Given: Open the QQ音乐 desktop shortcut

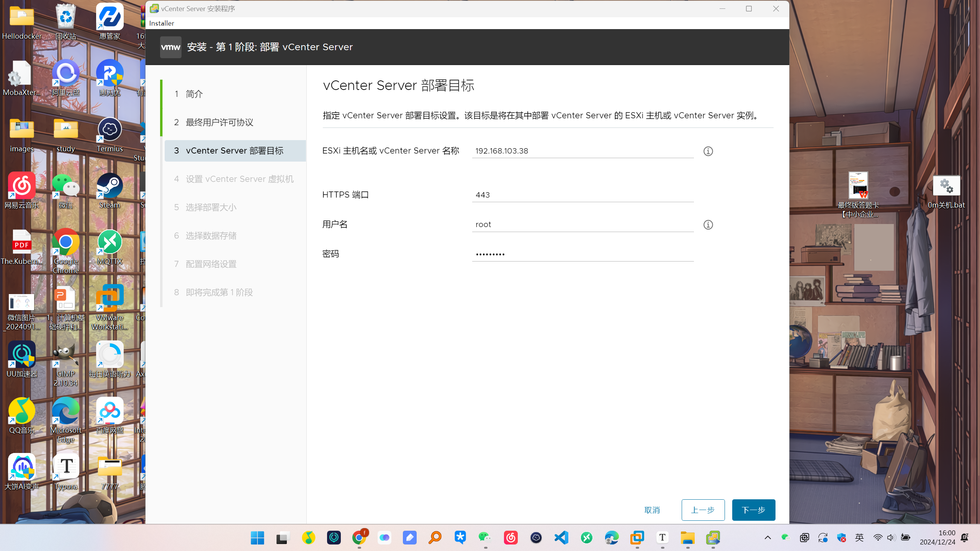Looking at the screenshot, I should click(x=22, y=416).
